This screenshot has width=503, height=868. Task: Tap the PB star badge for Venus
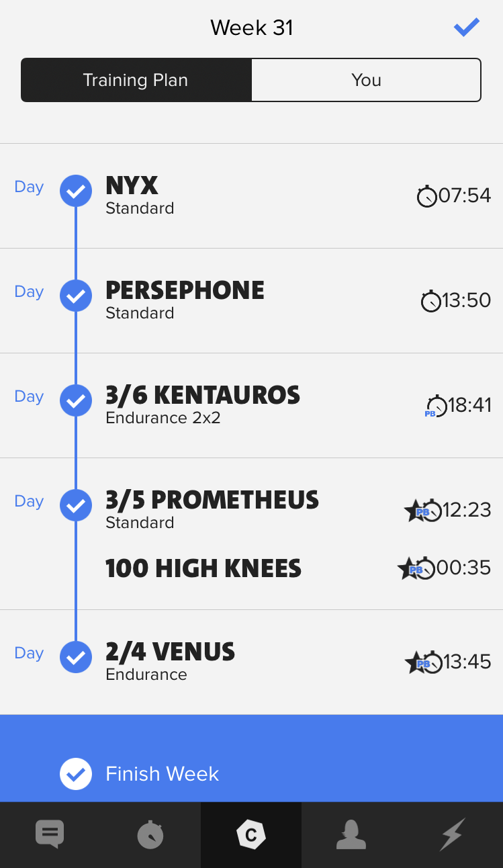click(x=416, y=662)
